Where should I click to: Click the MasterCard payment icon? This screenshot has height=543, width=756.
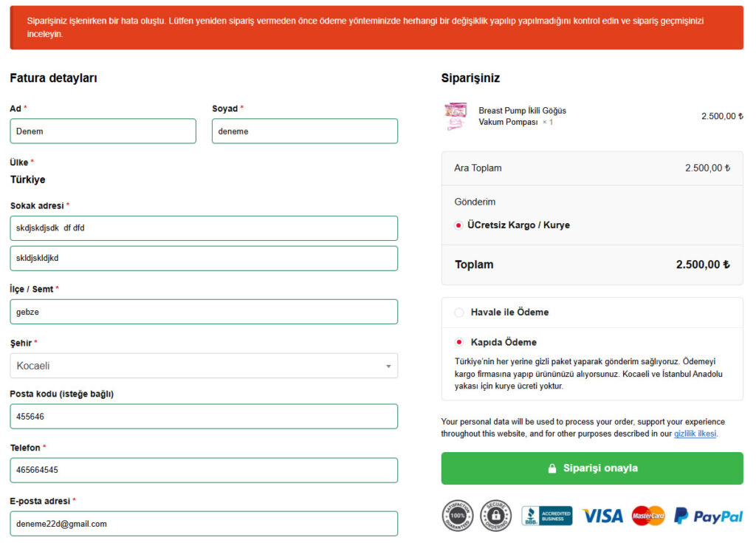click(647, 516)
